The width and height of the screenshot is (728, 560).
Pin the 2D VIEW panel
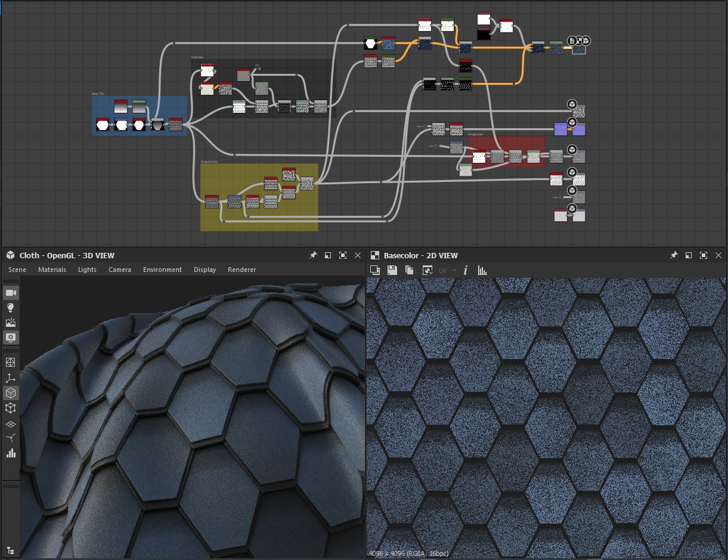pyautogui.click(x=674, y=255)
